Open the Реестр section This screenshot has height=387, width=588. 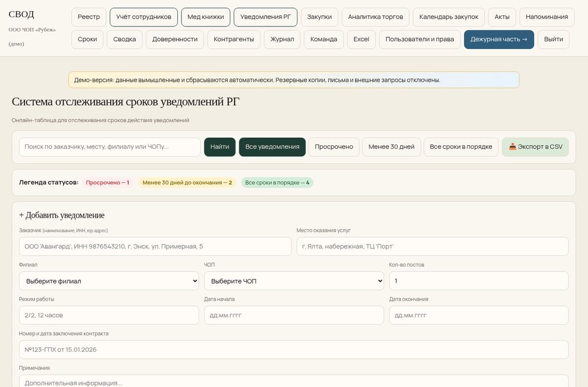89,17
